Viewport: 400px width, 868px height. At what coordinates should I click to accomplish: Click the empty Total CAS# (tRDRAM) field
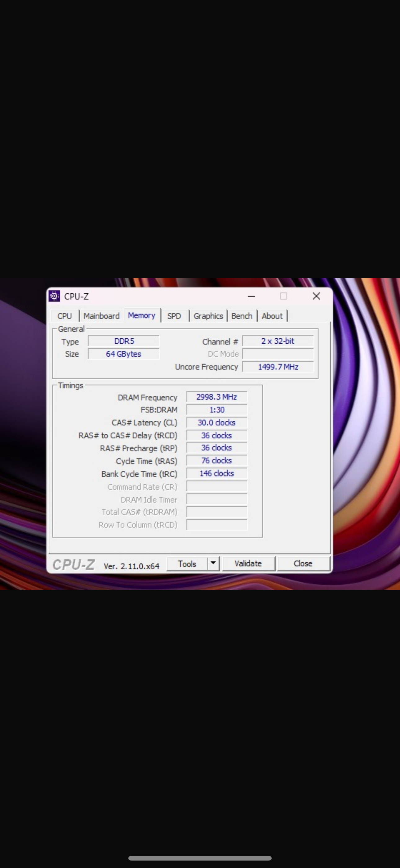[x=217, y=512]
